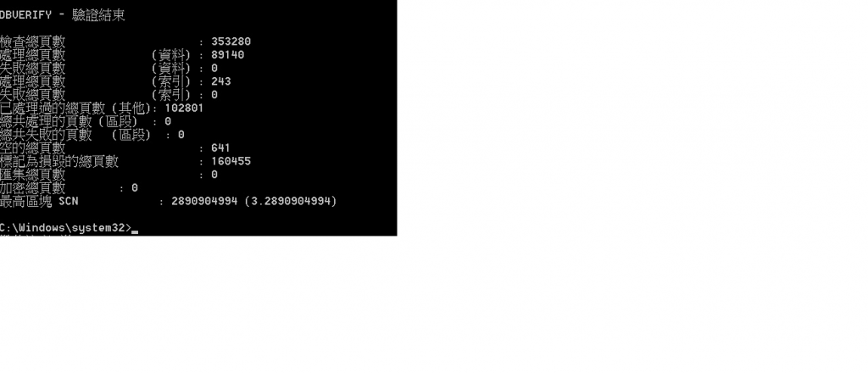Click the 標記為損毀的總頁數 label
The image size is (868, 373).
pos(59,161)
